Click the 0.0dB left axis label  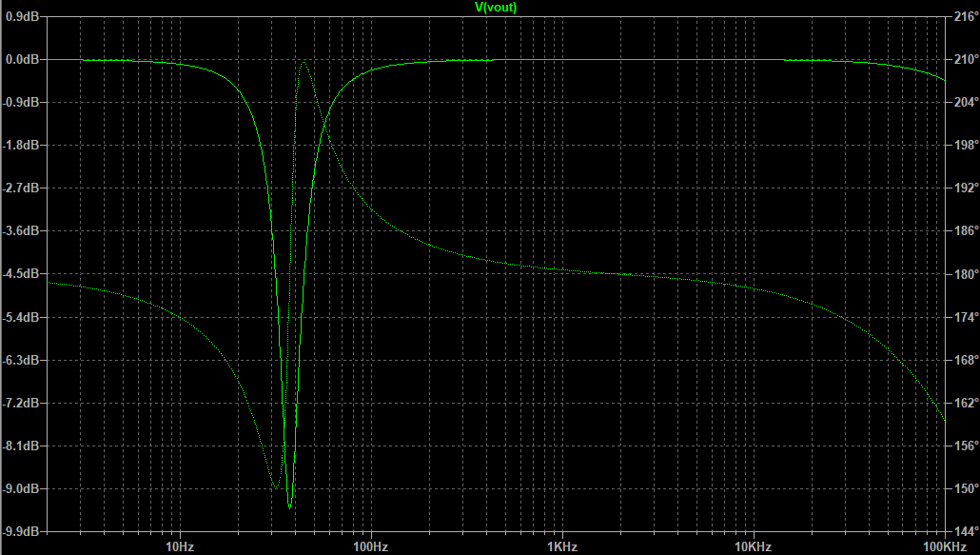pyautogui.click(x=21, y=59)
